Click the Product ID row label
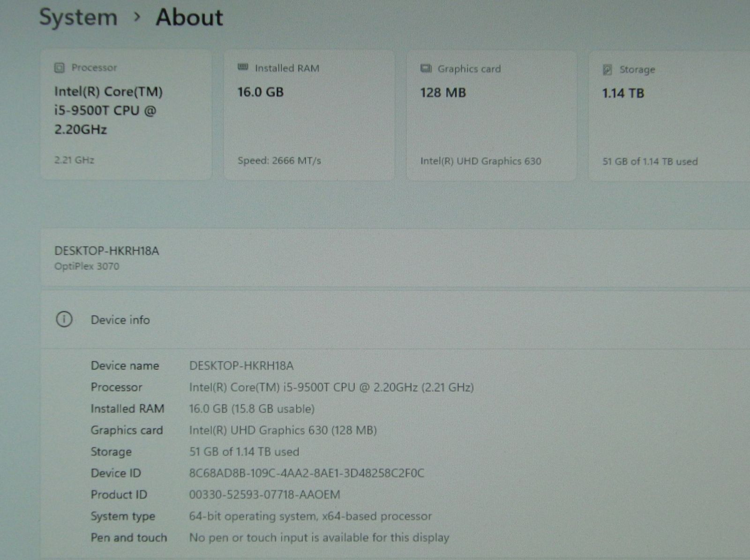 [x=119, y=494]
